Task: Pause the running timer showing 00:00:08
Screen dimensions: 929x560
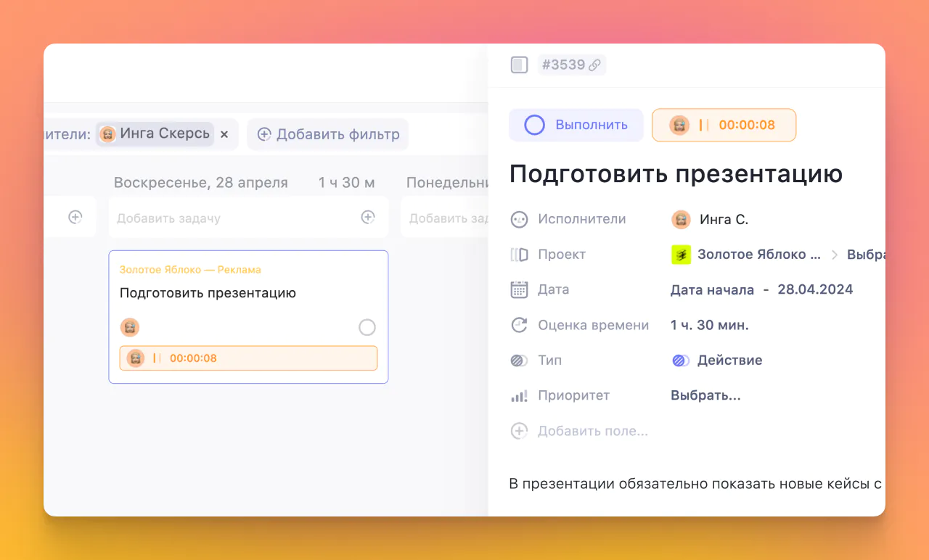Action: click(704, 125)
